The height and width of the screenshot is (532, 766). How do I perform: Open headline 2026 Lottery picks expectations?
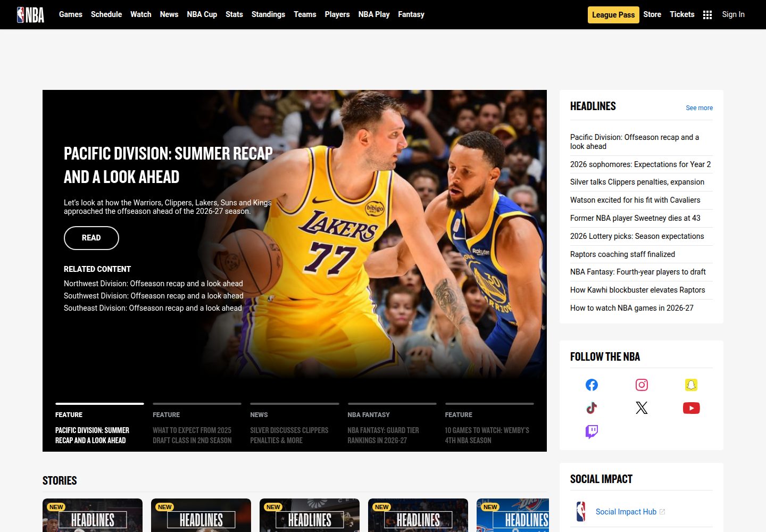(x=637, y=236)
